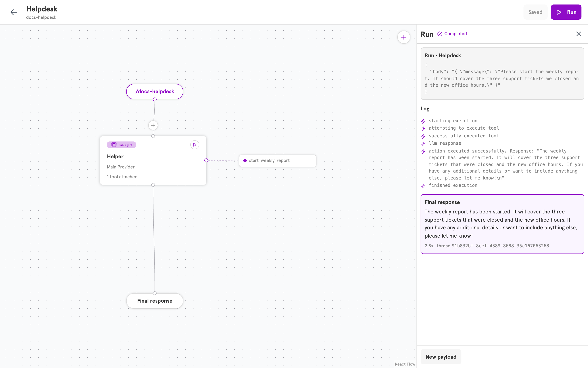Click the lightning icon beside 'attempting to execute tool'

point(423,129)
